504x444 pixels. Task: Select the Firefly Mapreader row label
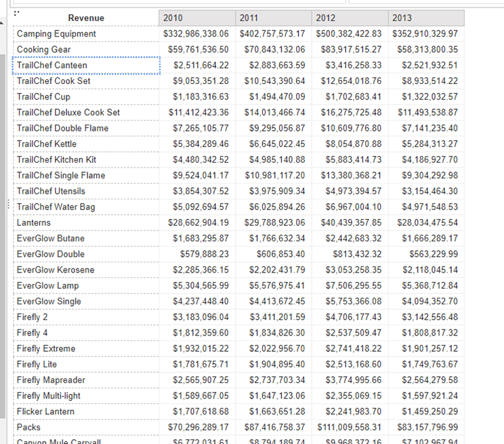click(86, 380)
